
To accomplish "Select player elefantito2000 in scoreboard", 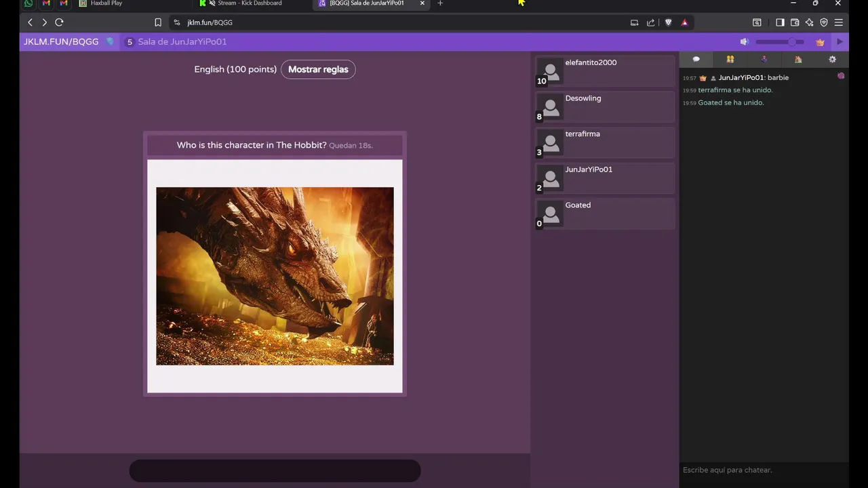I will pos(605,71).
